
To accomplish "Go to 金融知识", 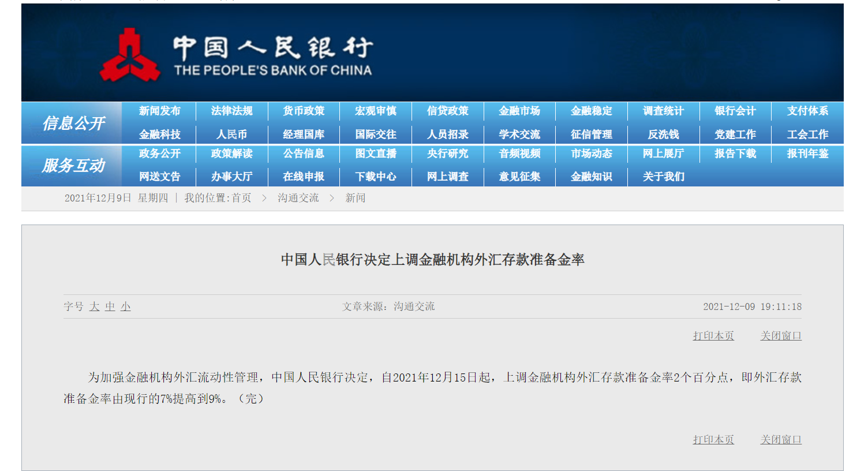I will pyautogui.click(x=592, y=177).
